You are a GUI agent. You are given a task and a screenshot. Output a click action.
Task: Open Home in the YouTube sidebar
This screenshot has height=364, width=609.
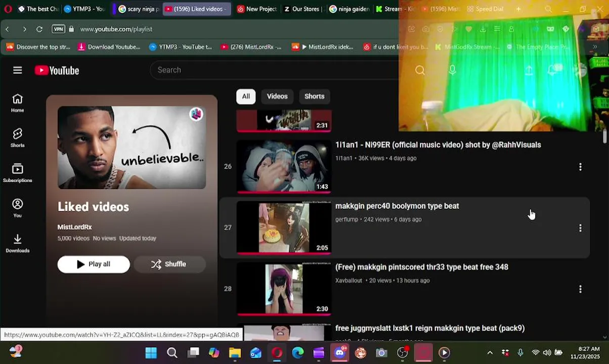[18, 103]
